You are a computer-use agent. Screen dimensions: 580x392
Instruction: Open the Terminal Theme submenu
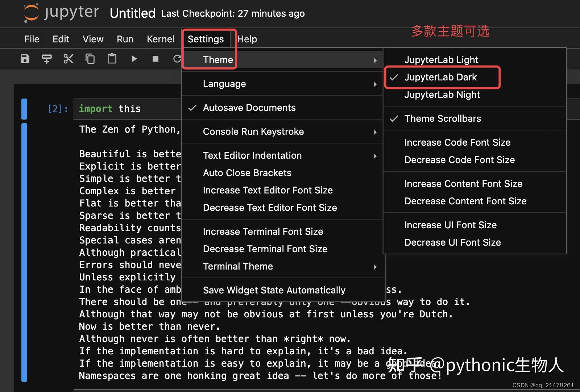[x=238, y=266]
